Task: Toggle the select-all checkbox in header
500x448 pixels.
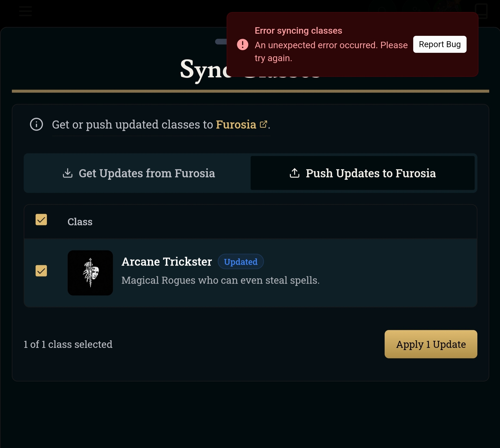Action: [41, 220]
